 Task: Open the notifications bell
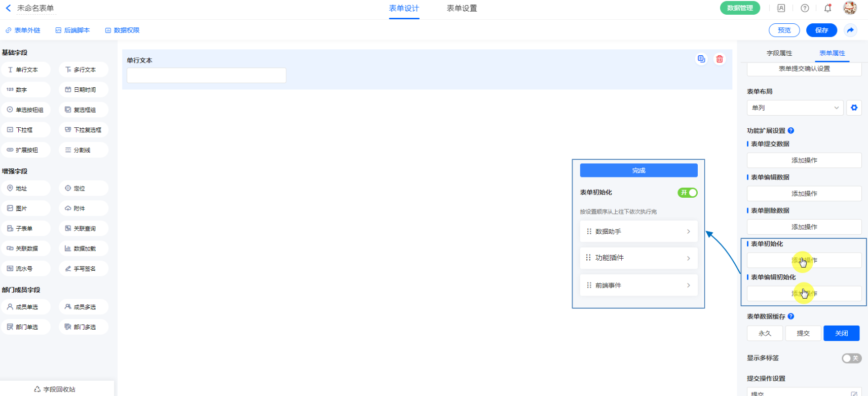[x=827, y=8]
